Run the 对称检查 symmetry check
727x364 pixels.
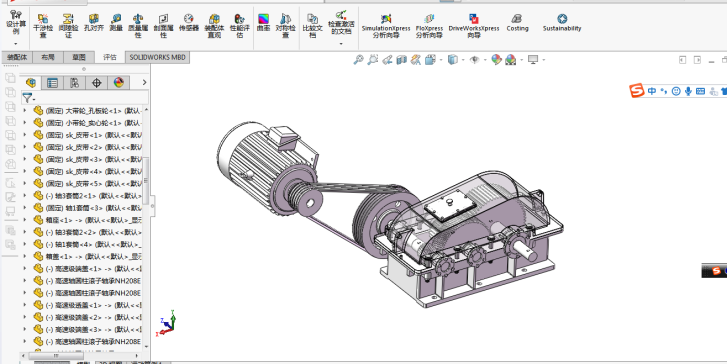[286, 26]
